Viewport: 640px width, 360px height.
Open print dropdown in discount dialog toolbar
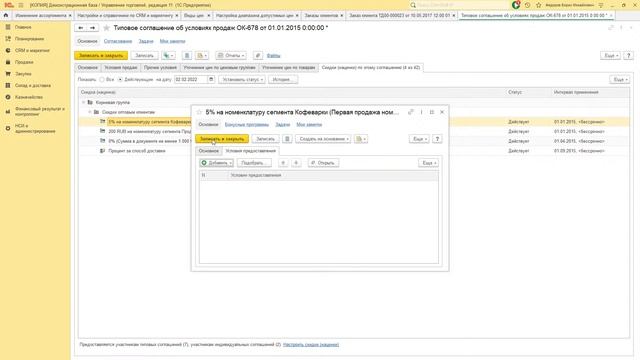point(360,139)
